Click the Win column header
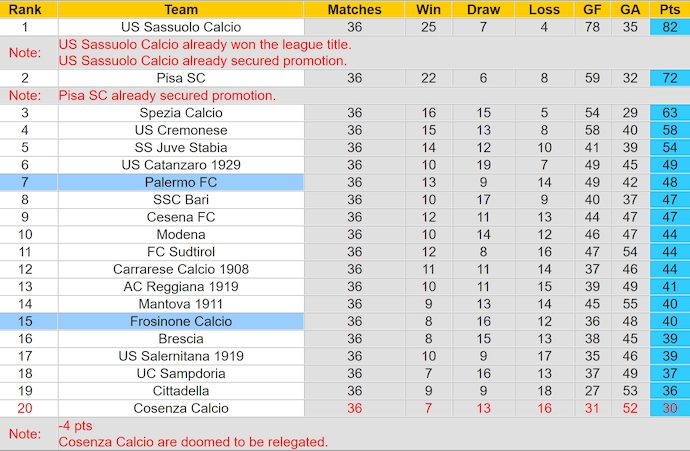The height and width of the screenshot is (451, 690). [429, 9]
